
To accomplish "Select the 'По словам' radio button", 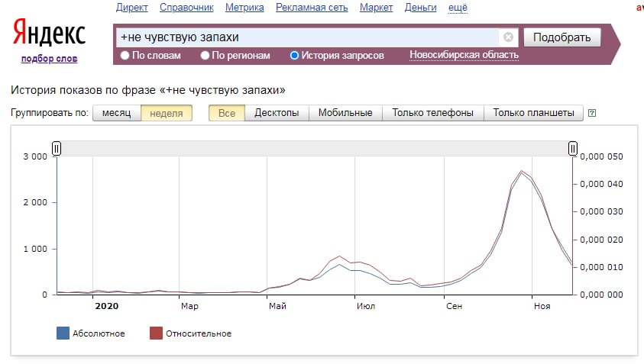I will 125,56.
